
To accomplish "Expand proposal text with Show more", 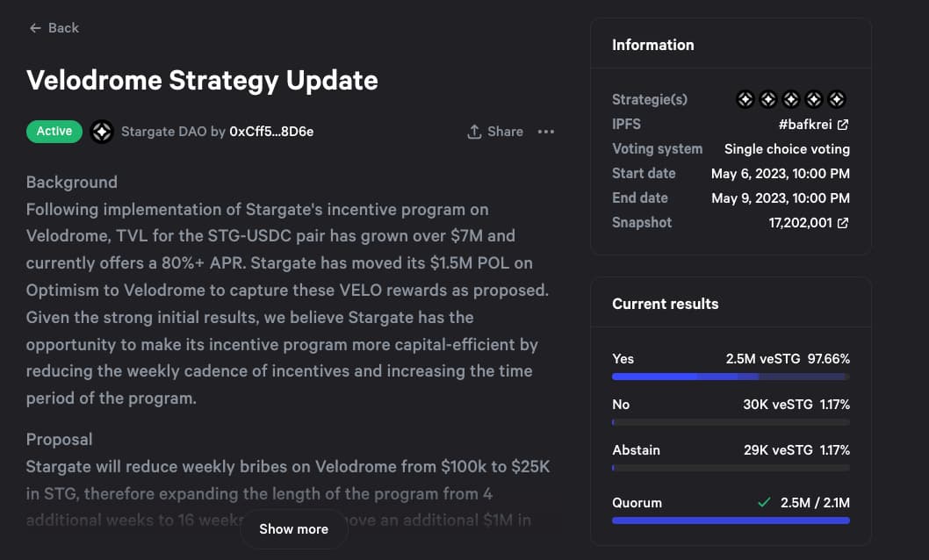I will coord(294,528).
